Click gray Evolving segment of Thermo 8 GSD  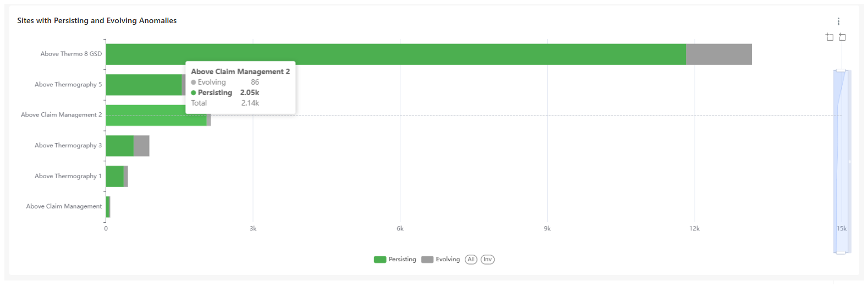point(718,54)
